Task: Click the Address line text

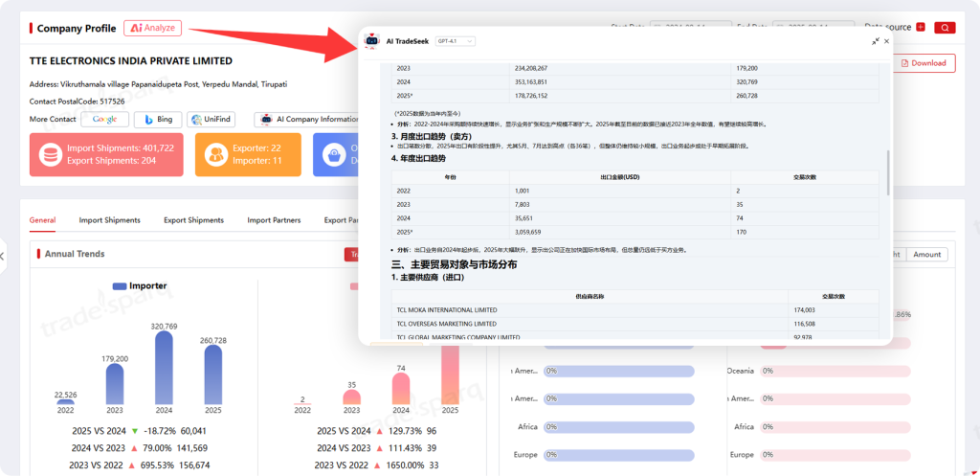Action: click(x=158, y=84)
